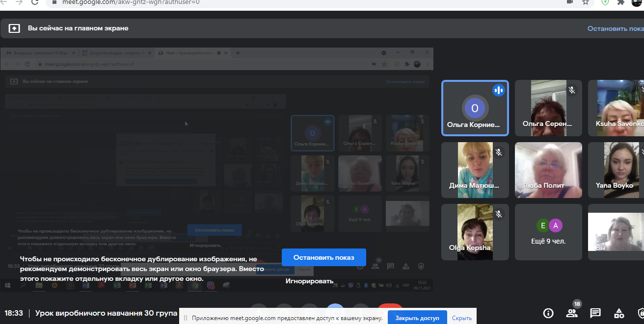The image size is (644, 324).
Task: Click the top-right 'Остановить показ' link in the banner
Action: [x=616, y=28]
